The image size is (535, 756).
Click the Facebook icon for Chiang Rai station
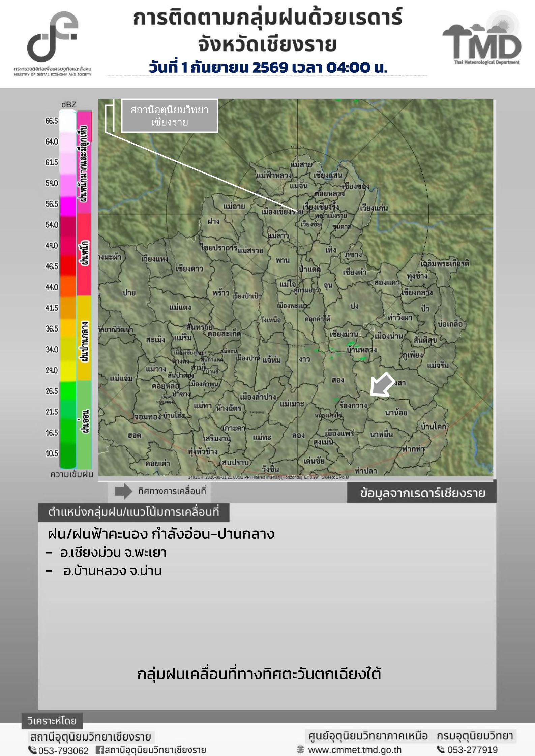(x=99, y=750)
